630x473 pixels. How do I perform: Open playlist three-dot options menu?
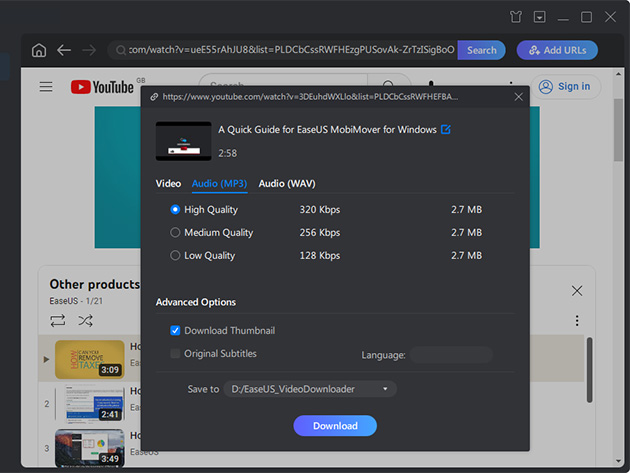coord(577,321)
